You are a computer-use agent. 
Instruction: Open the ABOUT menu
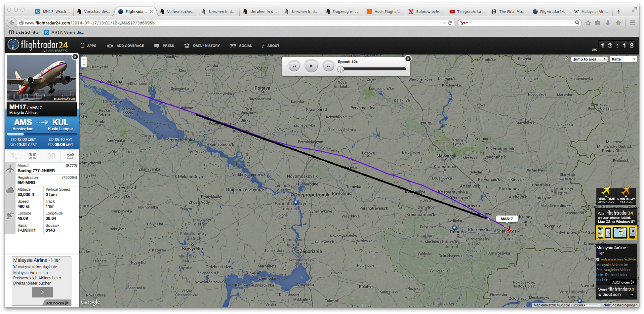pos(271,46)
